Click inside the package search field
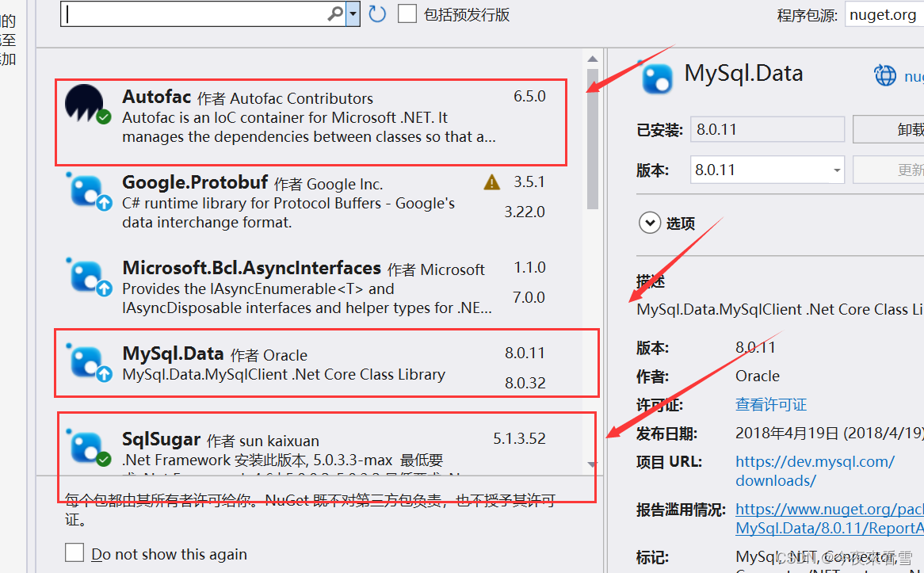The image size is (924, 573). (x=198, y=14)
